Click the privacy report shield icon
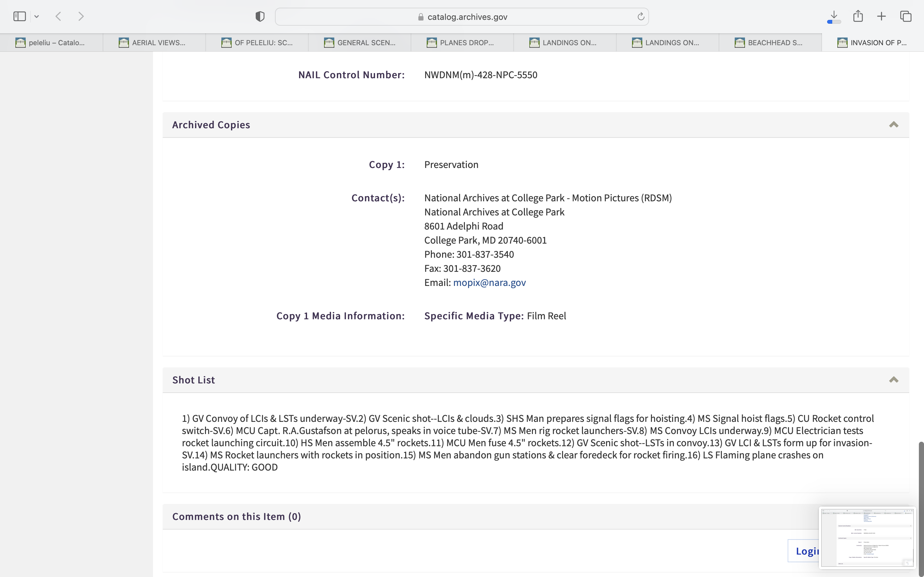This screenshot has width=924, height=577. click(x=260, y=16)
